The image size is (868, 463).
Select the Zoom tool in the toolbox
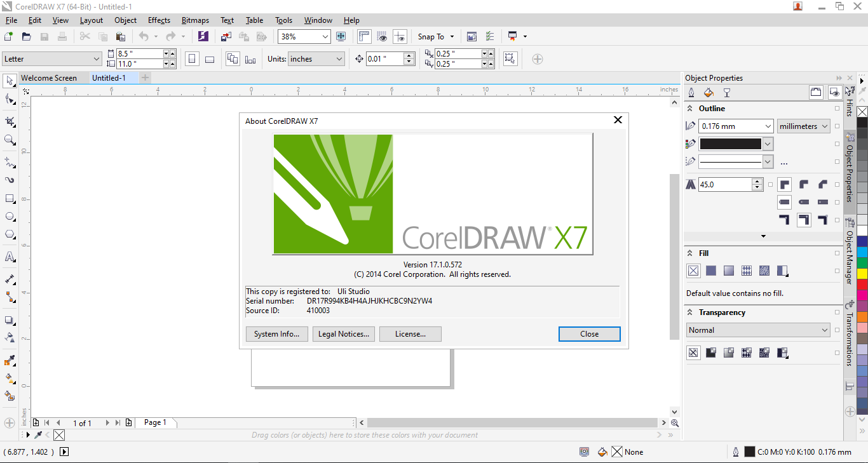tap(9, 138)
